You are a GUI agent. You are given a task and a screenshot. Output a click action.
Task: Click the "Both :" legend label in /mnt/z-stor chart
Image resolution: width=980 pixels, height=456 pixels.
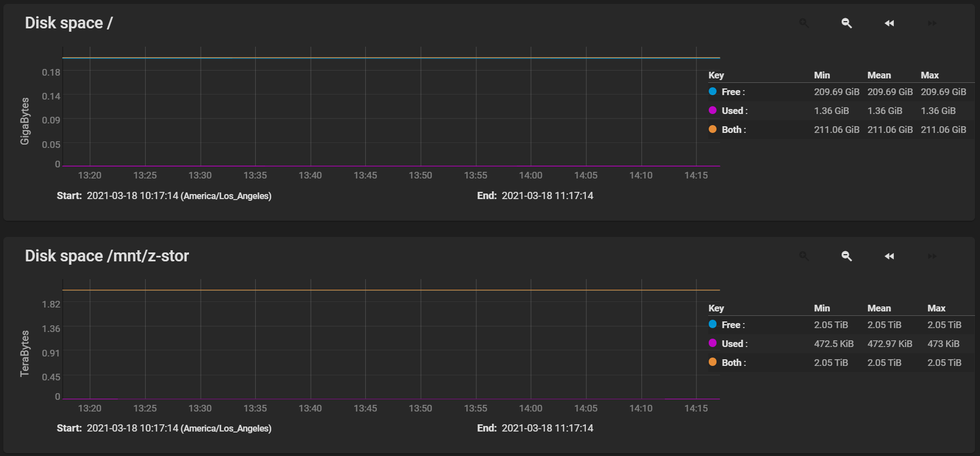pyautogui.click(x=734, y=363)
